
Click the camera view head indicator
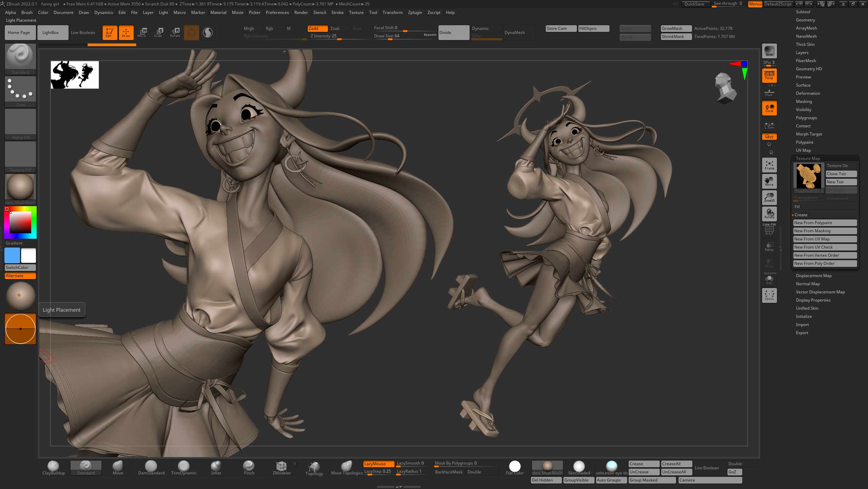tap(725, 88)
